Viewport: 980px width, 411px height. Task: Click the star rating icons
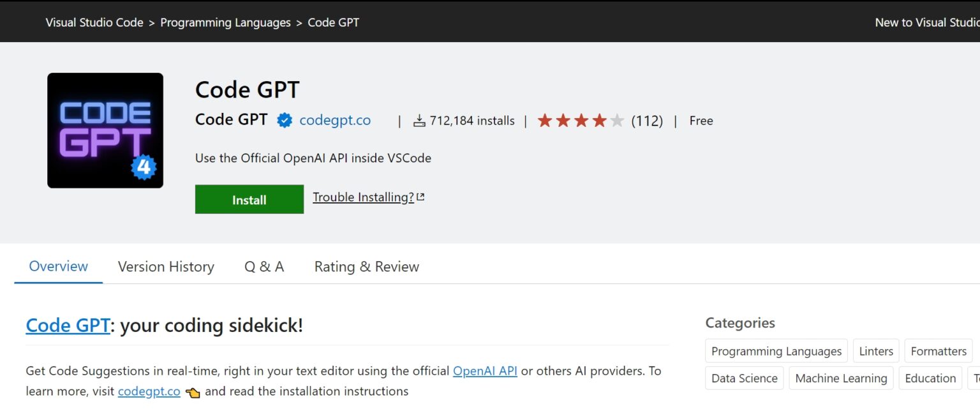(581, 121)
